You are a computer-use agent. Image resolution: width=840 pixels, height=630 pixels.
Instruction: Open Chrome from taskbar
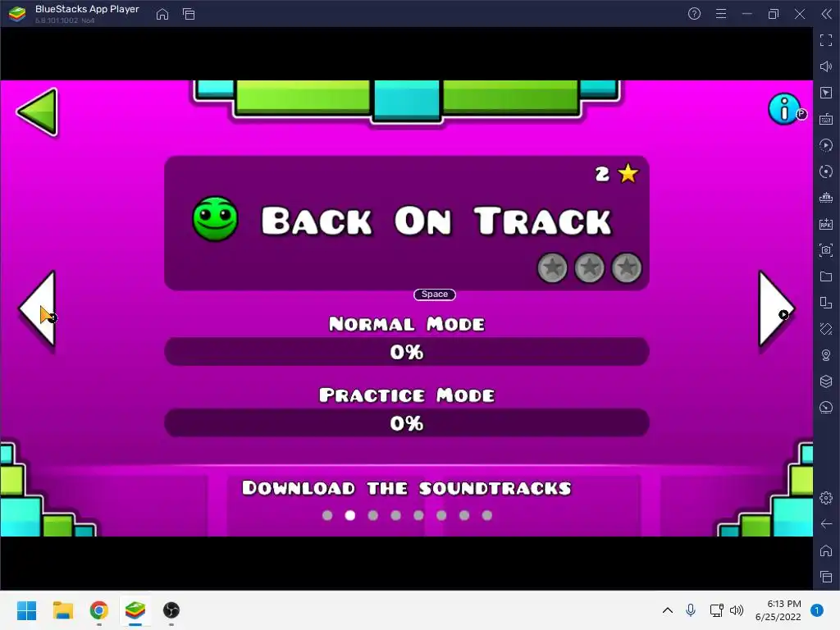click(x=99, y=610)
